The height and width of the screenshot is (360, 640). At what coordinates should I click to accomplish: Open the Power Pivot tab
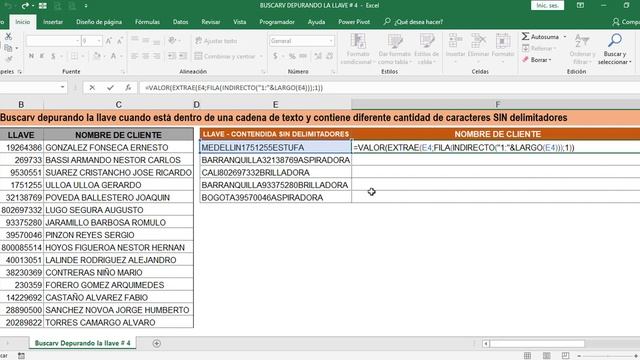click(354, 22)
